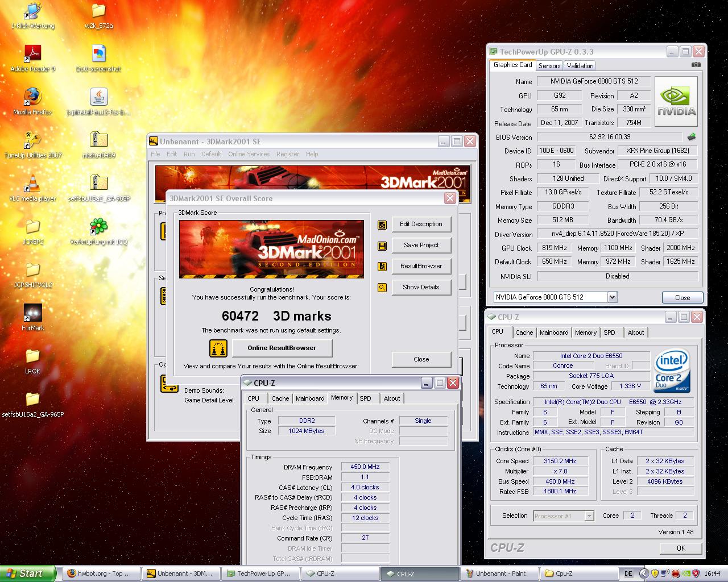Click the Show Details magnifier icon
Image resolution: width=728 pixels, height=582 pixels.
click(382, 288)
